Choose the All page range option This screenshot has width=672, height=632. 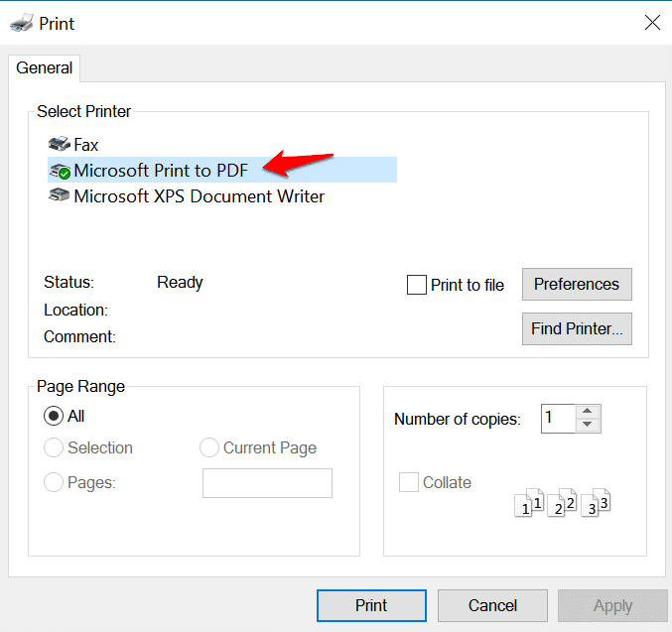54,416
